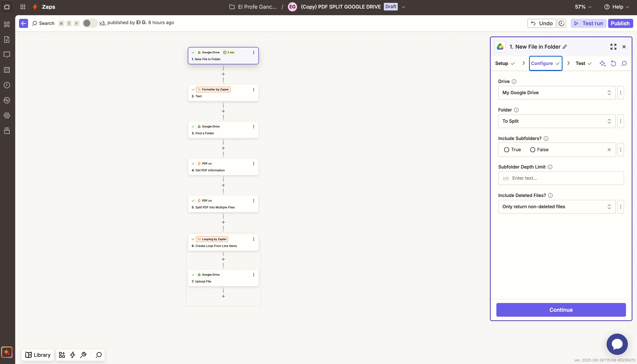Expand the Draft status chevron
Viewport: 637px width, 364px height.
pyautogui.click(x=403, y=7)
